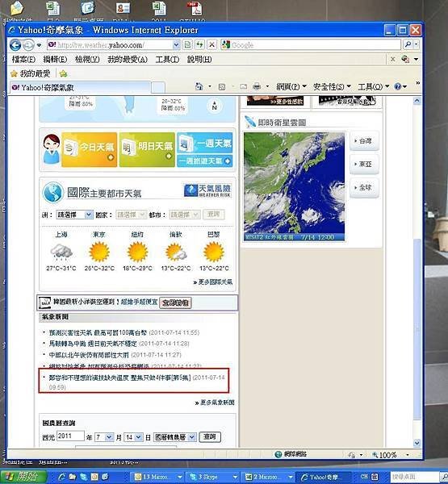Click the 台灣 satellite view button
The image size is (448, 484).
click(364, 141)
